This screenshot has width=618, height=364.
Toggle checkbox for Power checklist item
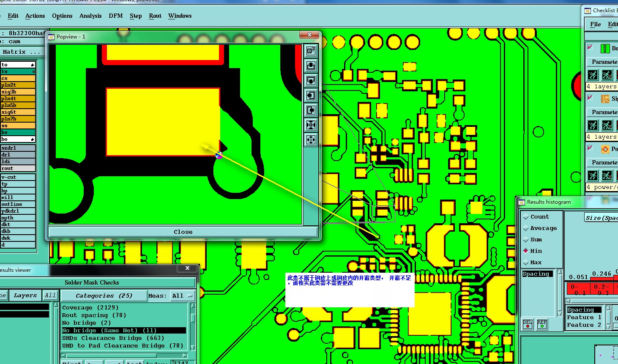tap(590, 148)
